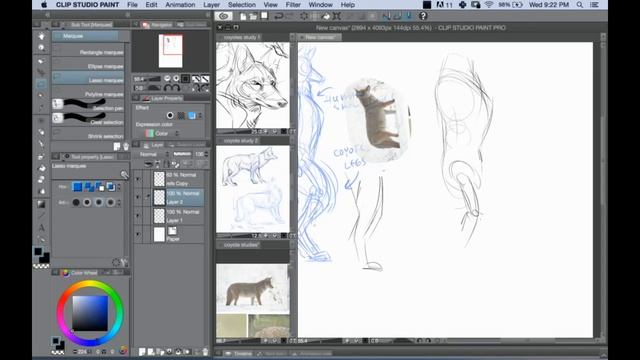640x360 pixels.
Task: Open the Tool property panel menu icon
Action: click(x=56, y=157)
